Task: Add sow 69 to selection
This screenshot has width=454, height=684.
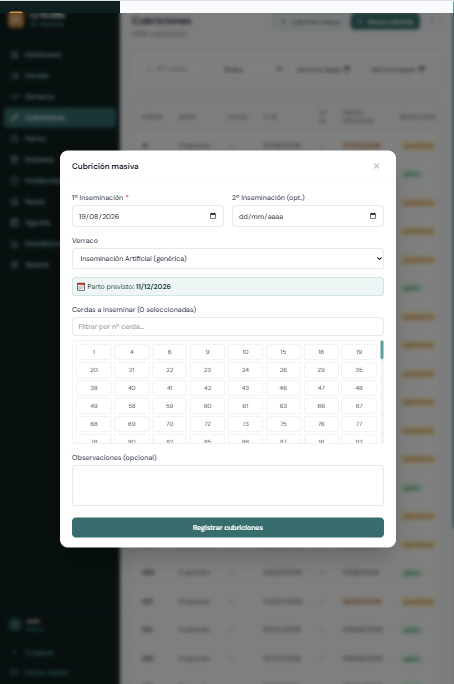Action: (132, 424)
